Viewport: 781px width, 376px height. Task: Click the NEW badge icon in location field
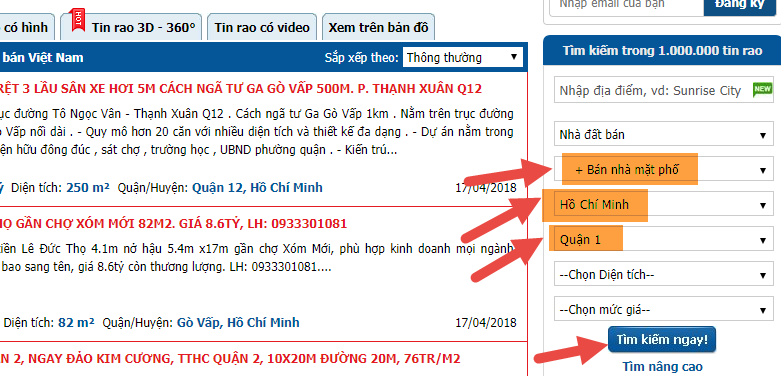(762, 90)
